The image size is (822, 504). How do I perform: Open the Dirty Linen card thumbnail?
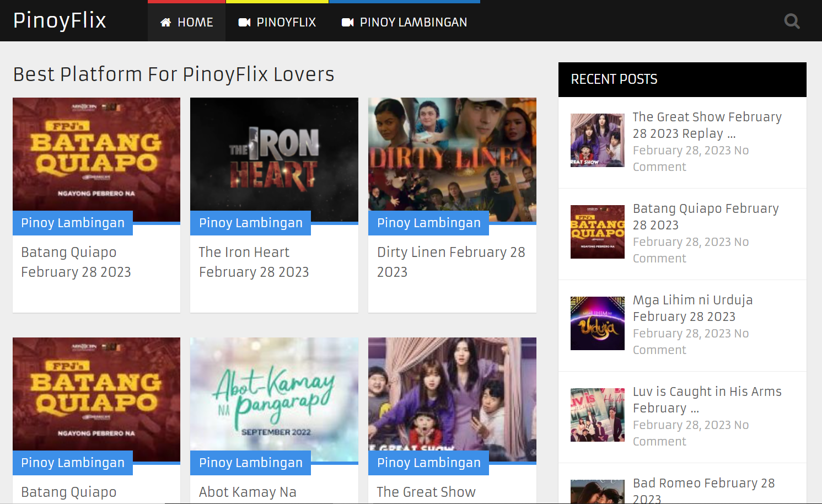[x=452, y=160]
